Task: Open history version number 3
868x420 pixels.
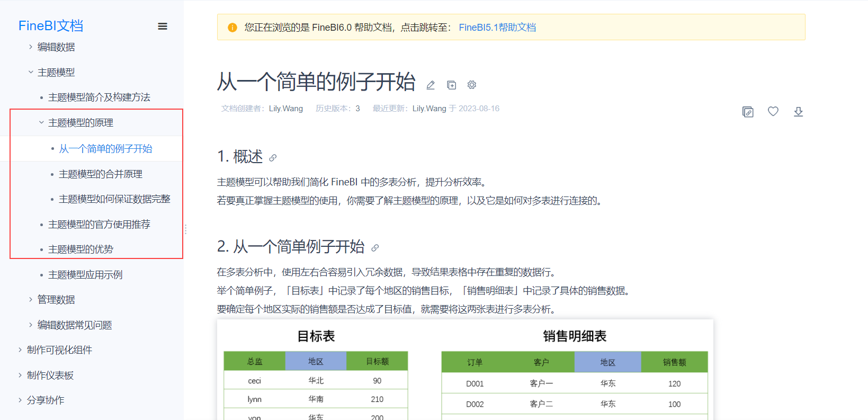Action: point(357,109)
